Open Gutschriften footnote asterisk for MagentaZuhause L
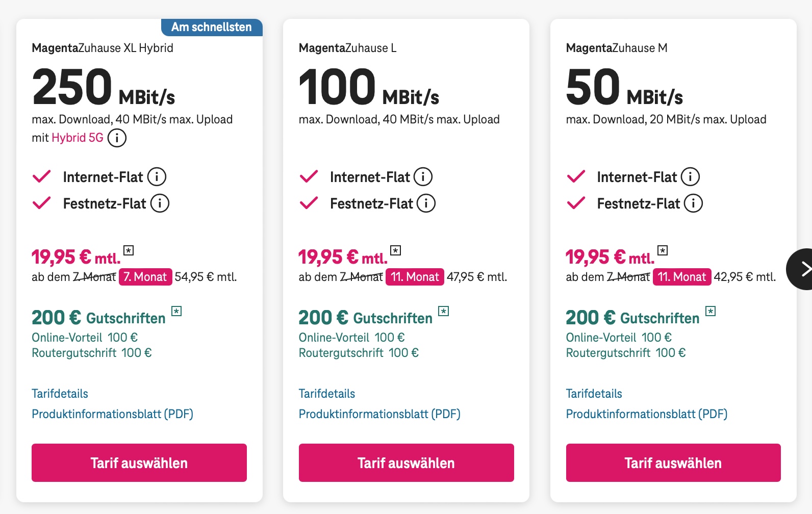Screen dimensions: 812x514 [x=444, y=311]
